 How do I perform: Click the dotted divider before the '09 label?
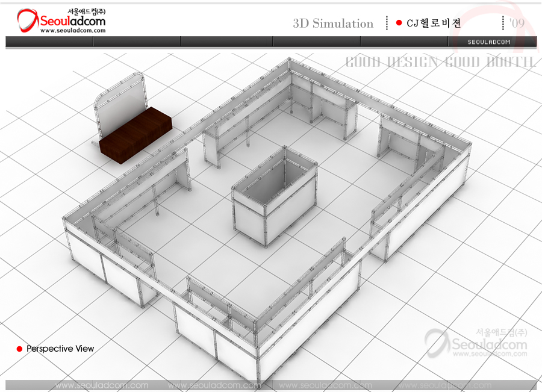coord(503,23)
